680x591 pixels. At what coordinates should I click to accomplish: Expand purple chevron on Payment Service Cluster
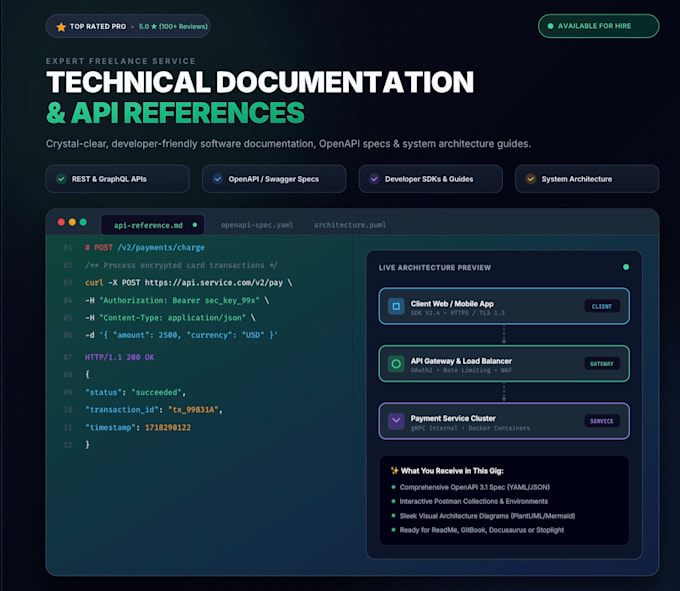click(396, 421)
